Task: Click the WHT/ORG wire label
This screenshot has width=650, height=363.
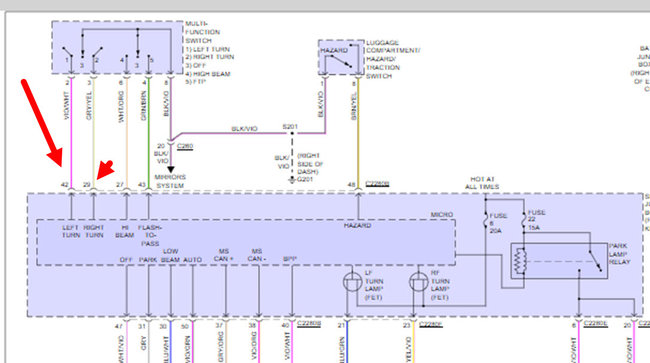Action: [x=121, y=107]
